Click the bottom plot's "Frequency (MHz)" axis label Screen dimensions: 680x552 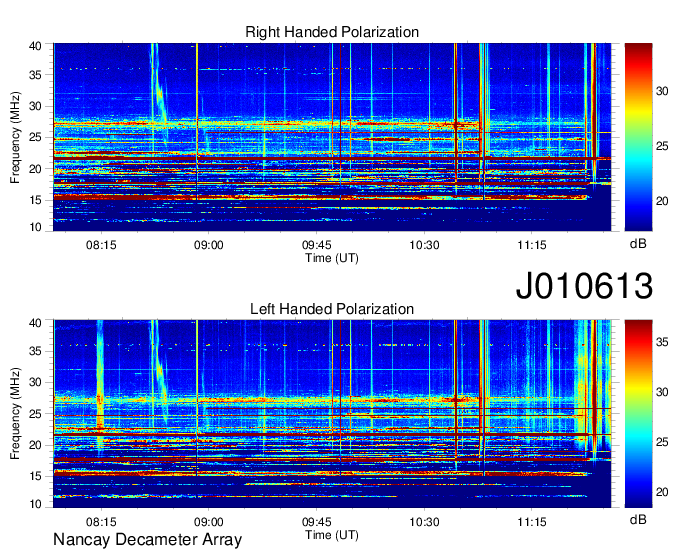(15, 414)
